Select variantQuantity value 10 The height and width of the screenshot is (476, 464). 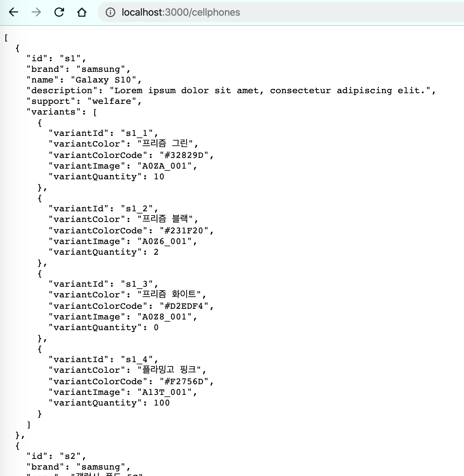[x=159, y=176]
